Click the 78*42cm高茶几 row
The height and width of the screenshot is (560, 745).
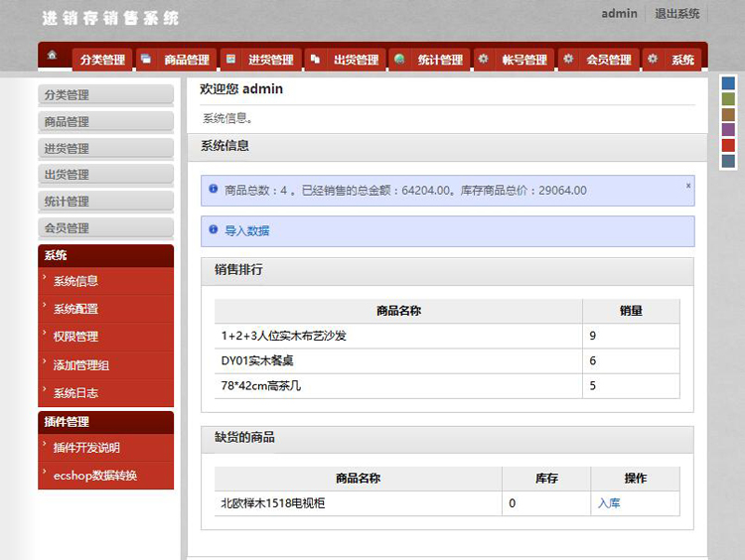coord(447,385)
